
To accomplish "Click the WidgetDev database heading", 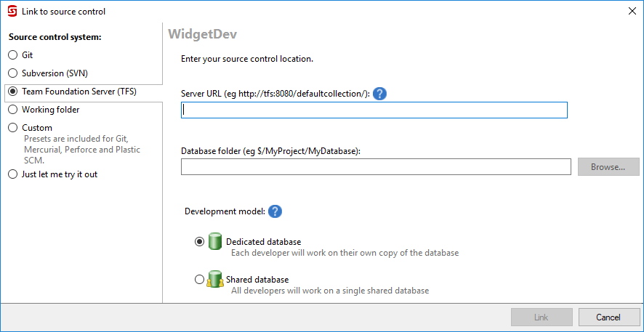I will 203,34.
